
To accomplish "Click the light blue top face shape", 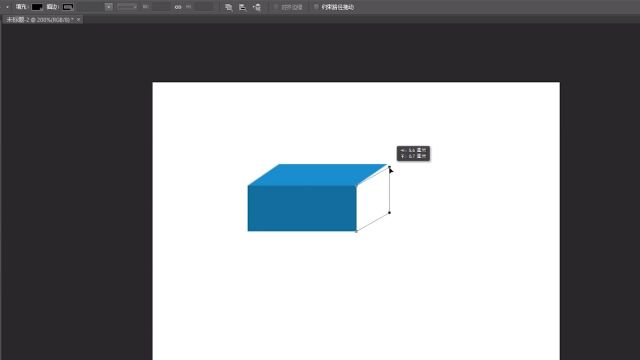I will tap(317, 175).
